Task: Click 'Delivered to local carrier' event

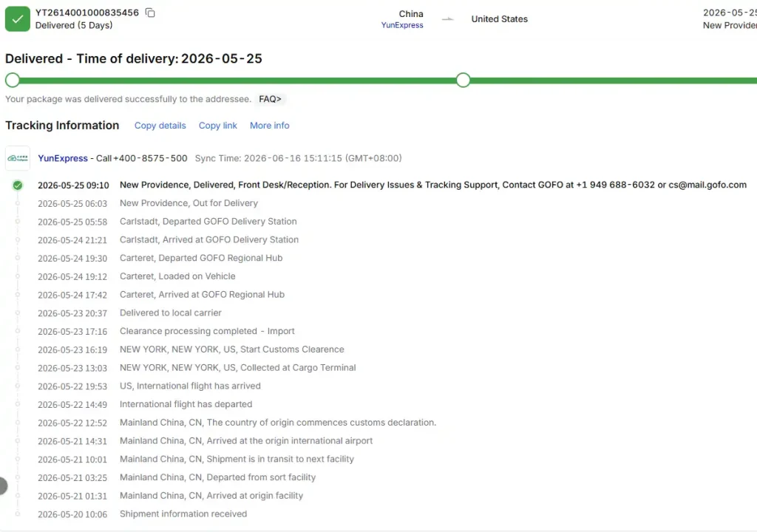Action: click(x=171, y=313)
